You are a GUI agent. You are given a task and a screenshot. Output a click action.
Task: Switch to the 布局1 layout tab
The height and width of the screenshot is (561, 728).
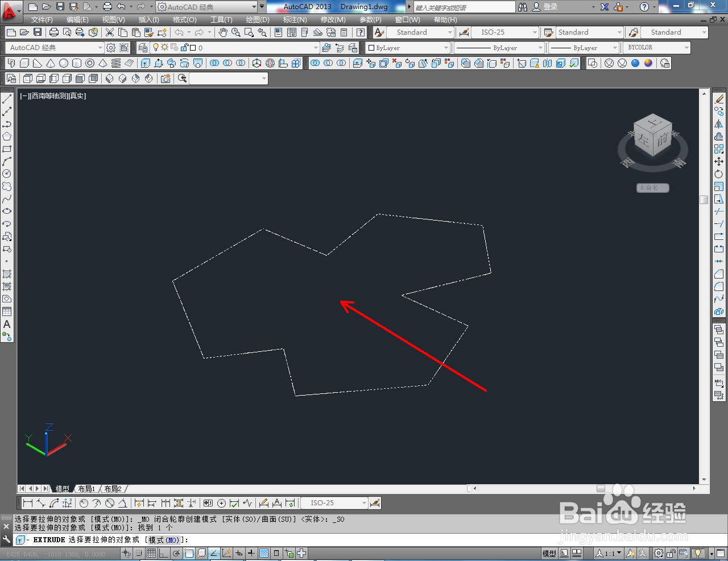86,489
